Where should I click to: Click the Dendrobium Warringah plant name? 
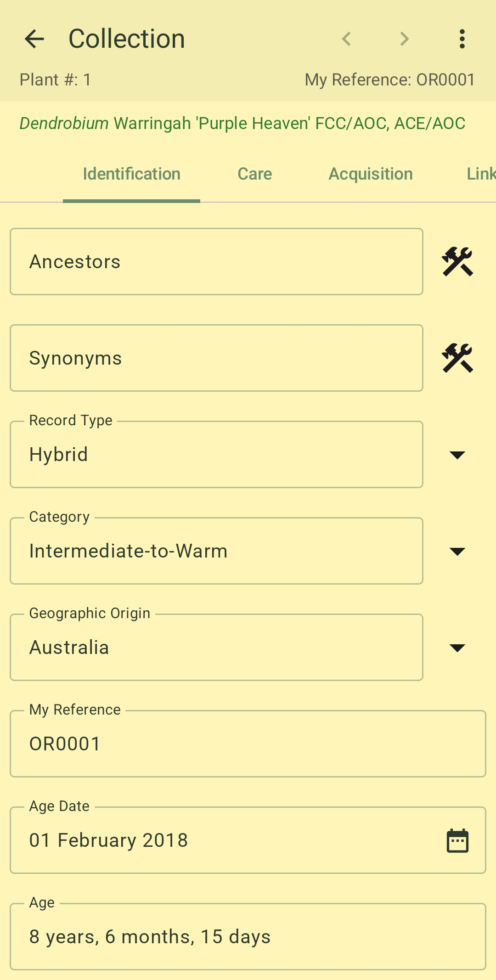pyautogui.click(x=242, y=123)
